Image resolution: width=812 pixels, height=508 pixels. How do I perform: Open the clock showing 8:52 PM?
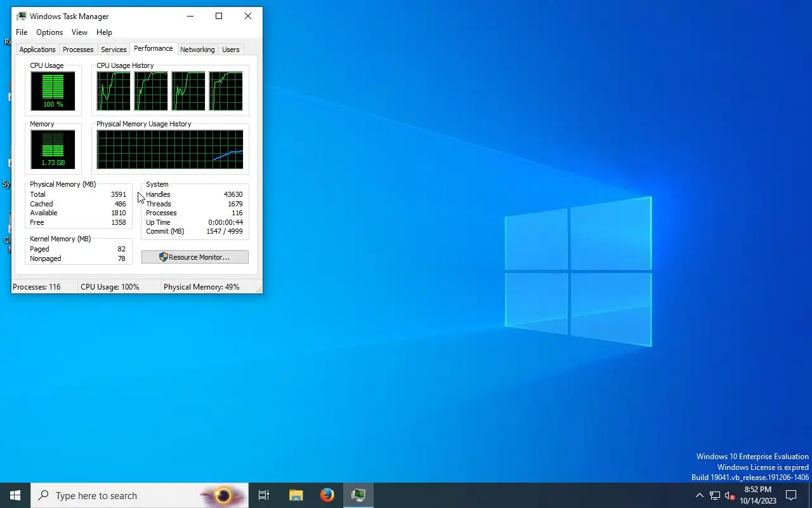(x=757, y=495)
